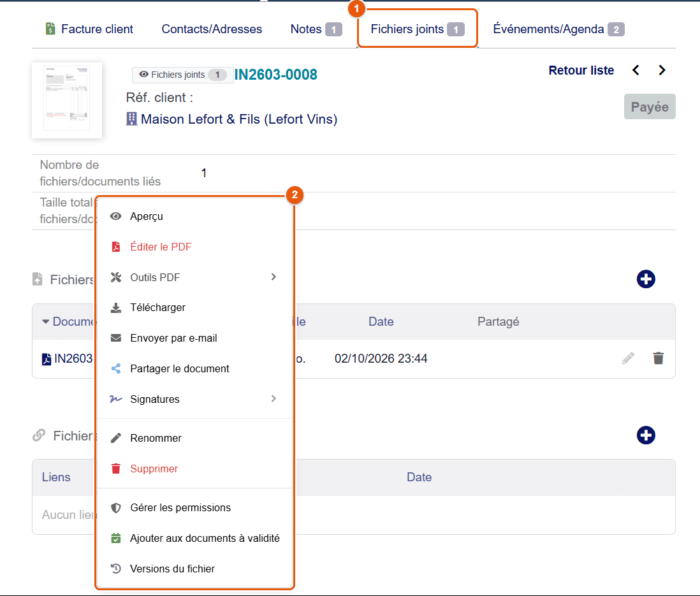The image size is (700, 596).
Task: Click the file date 02/10/2026 23:44
Action: point(381,358)
